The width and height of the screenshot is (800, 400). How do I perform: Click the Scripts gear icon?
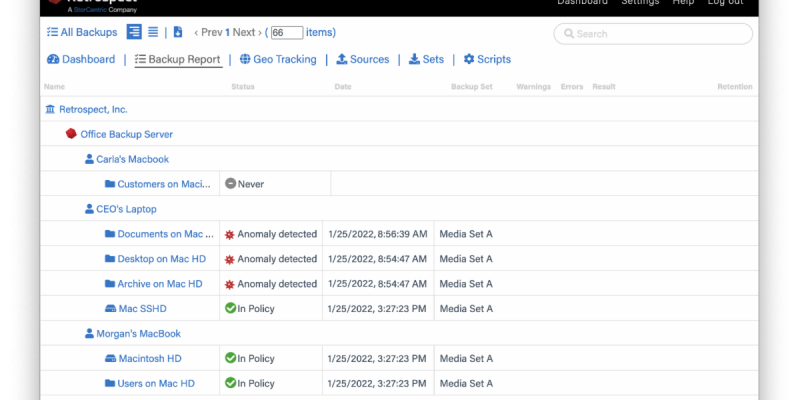(x=469, y=59)
